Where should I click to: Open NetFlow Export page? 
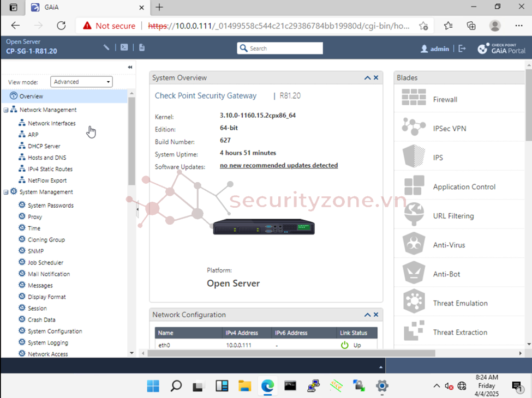tap(47, 180)
